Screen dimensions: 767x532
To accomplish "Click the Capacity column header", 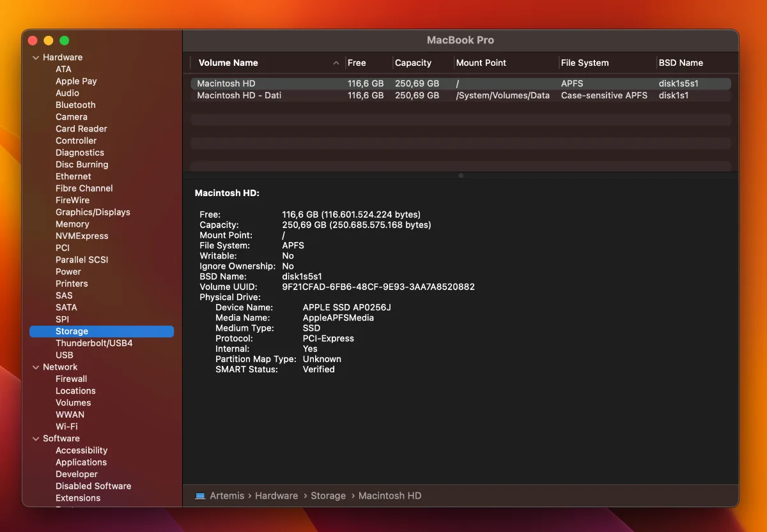I will [x=412, y=63].
